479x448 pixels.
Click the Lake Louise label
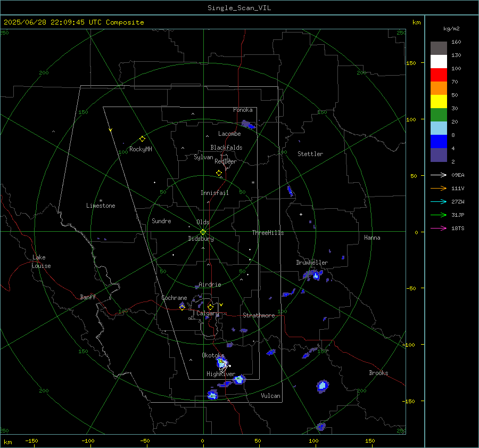point(41,262)
